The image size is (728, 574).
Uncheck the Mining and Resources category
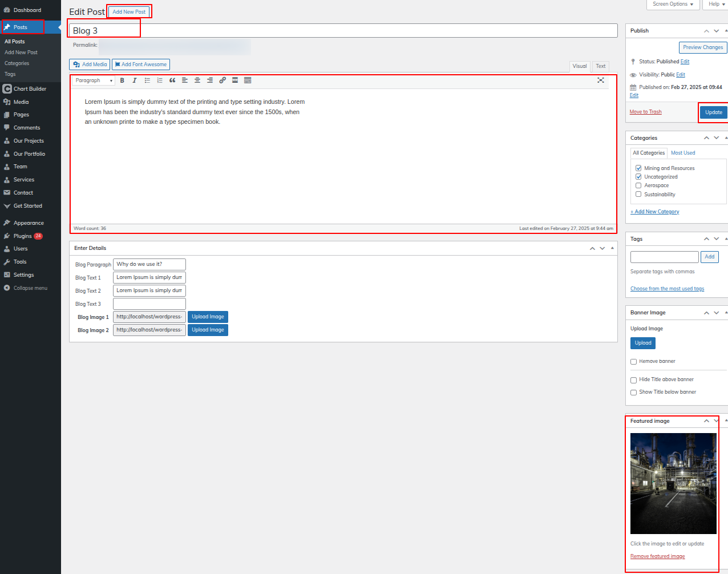click(638, 168)
